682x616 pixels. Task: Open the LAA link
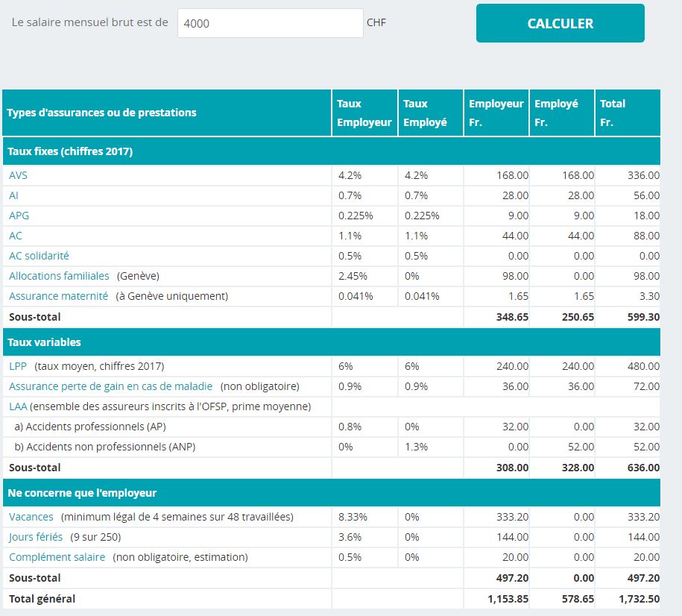coord(19,406)
